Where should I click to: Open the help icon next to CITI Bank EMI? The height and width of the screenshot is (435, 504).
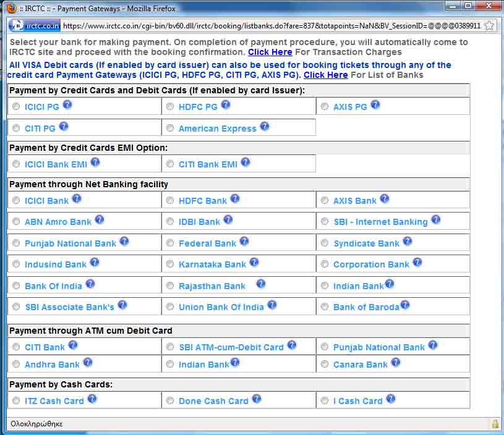click(x=246, y=163)
